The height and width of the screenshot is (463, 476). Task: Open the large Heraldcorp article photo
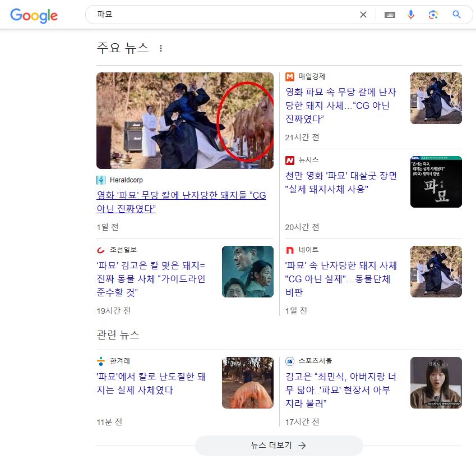click(185, 121)
